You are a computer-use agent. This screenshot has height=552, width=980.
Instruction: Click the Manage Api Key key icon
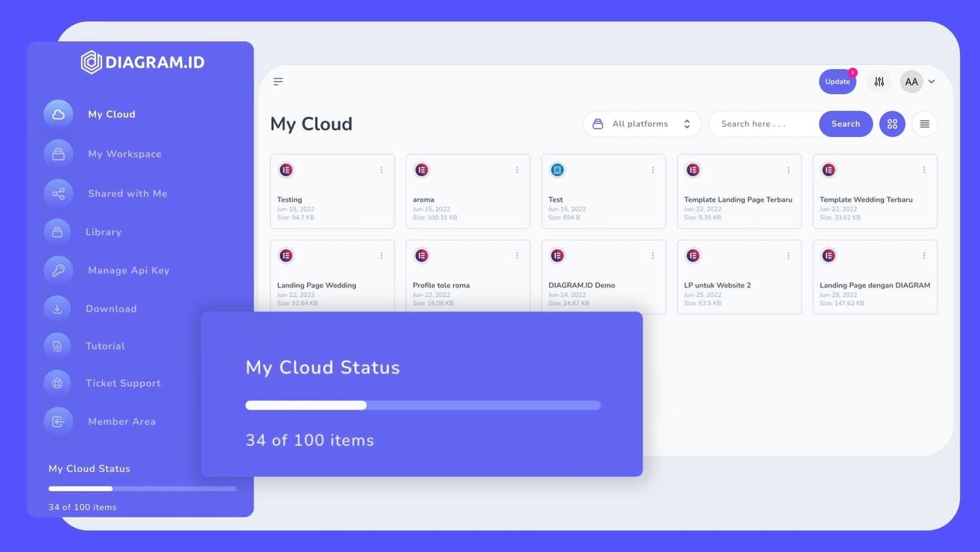click(58, 270)
